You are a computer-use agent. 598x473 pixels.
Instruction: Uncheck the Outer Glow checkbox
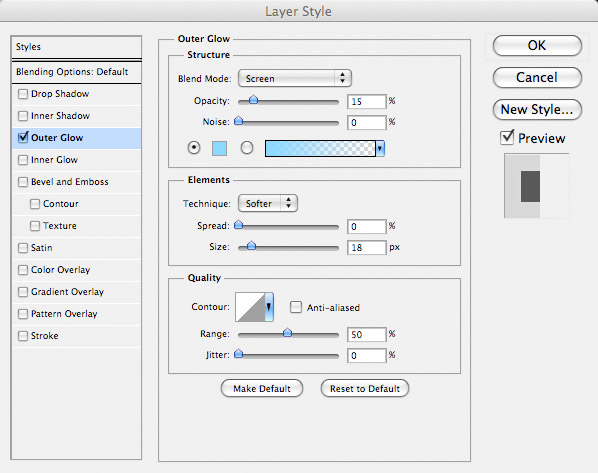pos(23,137)
